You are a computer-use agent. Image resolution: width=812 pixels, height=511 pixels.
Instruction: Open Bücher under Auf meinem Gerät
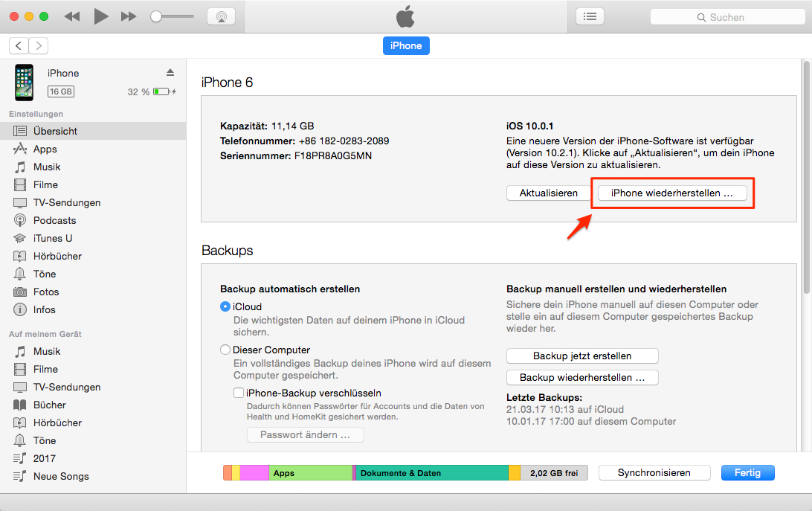point(93,405)
